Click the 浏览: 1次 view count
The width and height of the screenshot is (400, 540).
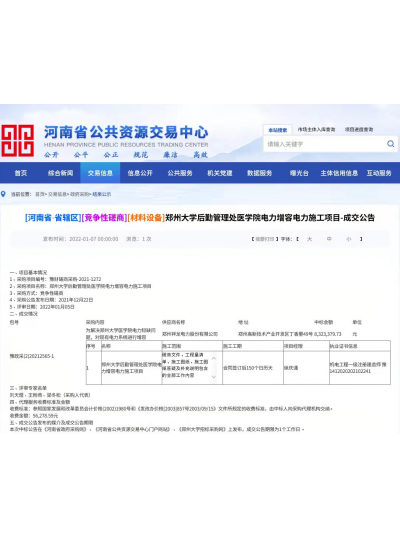[x=139, y=239]
